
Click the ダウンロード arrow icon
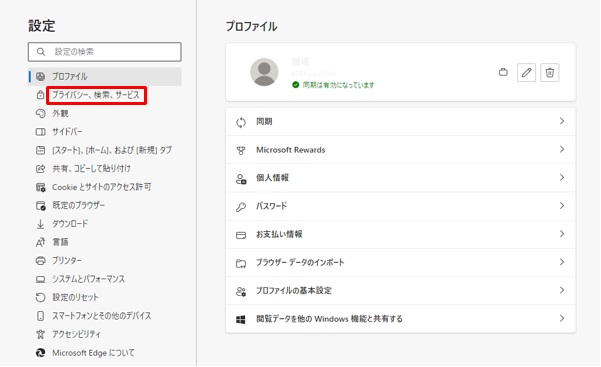(x=40, y=224)
